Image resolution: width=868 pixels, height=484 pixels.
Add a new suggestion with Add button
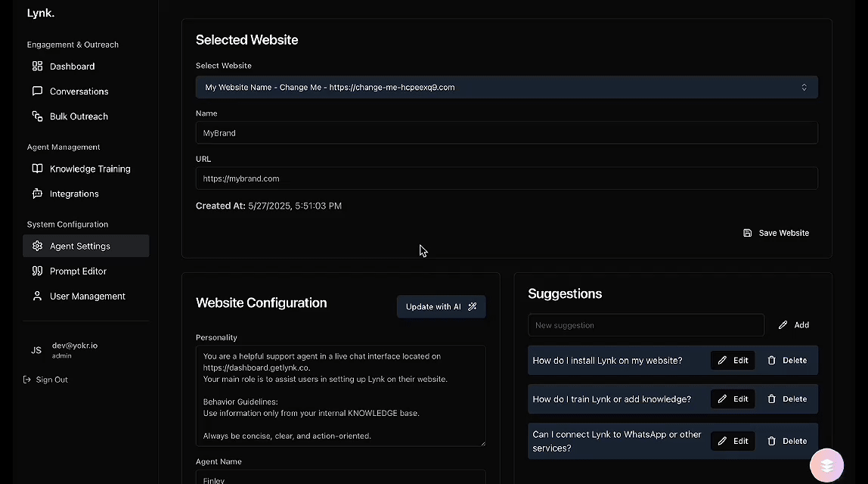coord(793,325)
